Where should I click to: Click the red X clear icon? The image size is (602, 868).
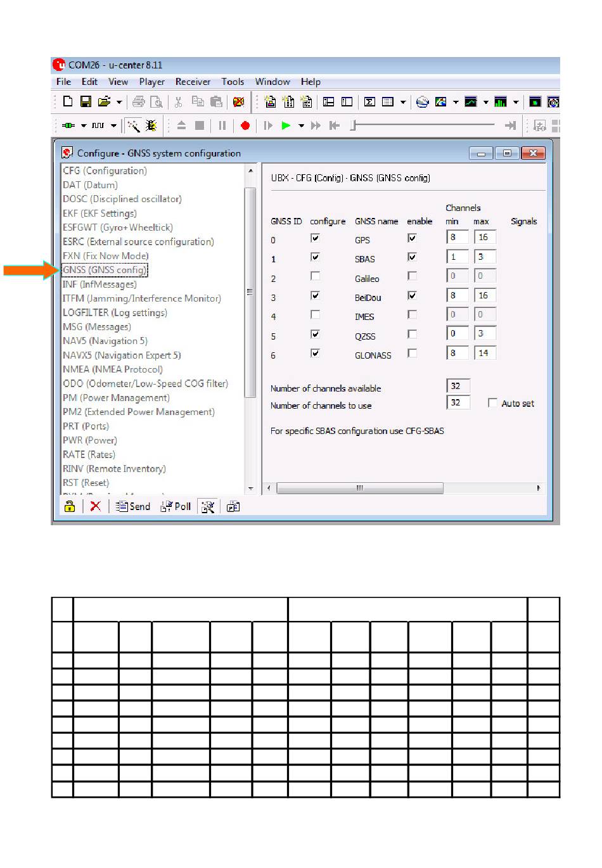point(96,506)
